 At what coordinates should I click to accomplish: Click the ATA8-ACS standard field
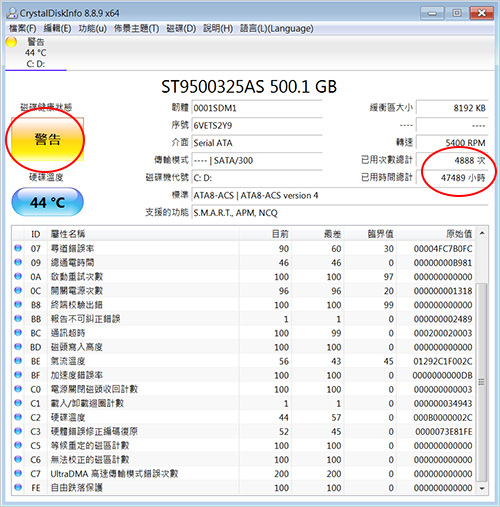340,195
